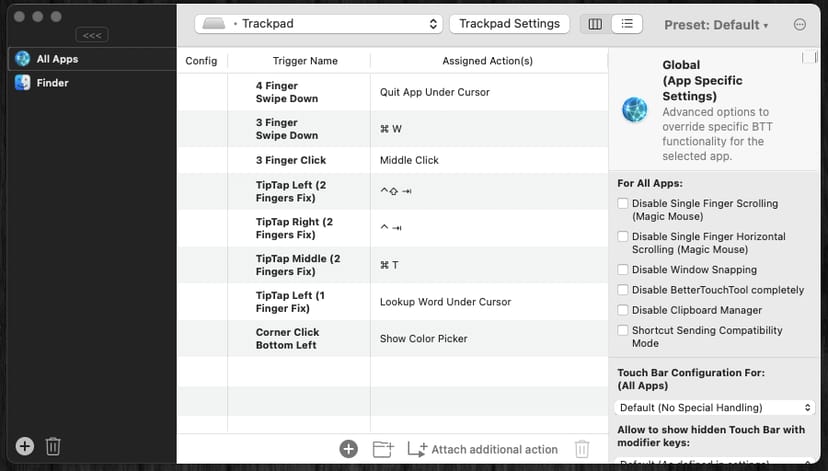Check Disable BetterTouchTool completely
The width and height of the screenshot is (828, 471).
pos(623,290)
